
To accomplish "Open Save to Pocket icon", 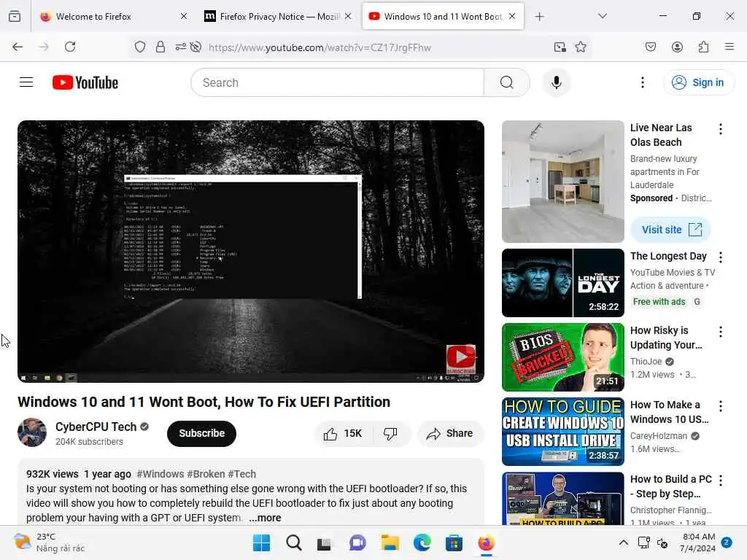I will 650,47.
